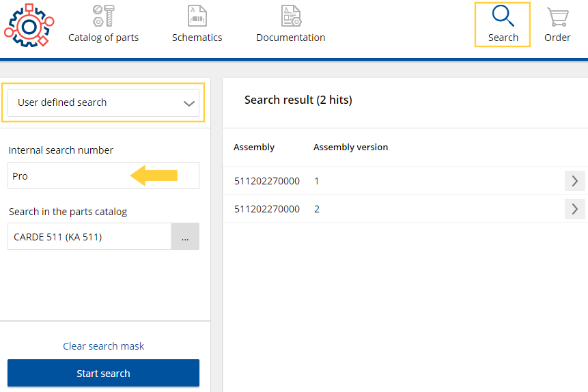
Task: Focus the Internal search number field
Action: (104, 176)
